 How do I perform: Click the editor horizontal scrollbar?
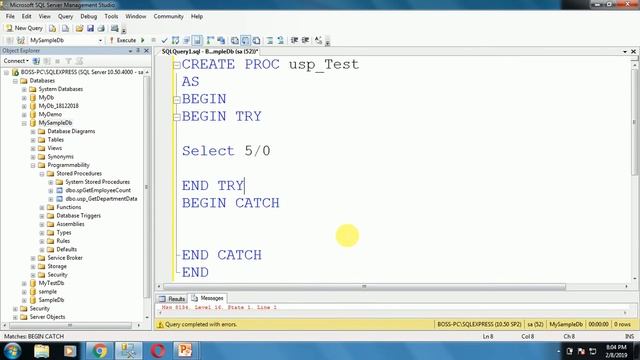(x=364, y=287)
